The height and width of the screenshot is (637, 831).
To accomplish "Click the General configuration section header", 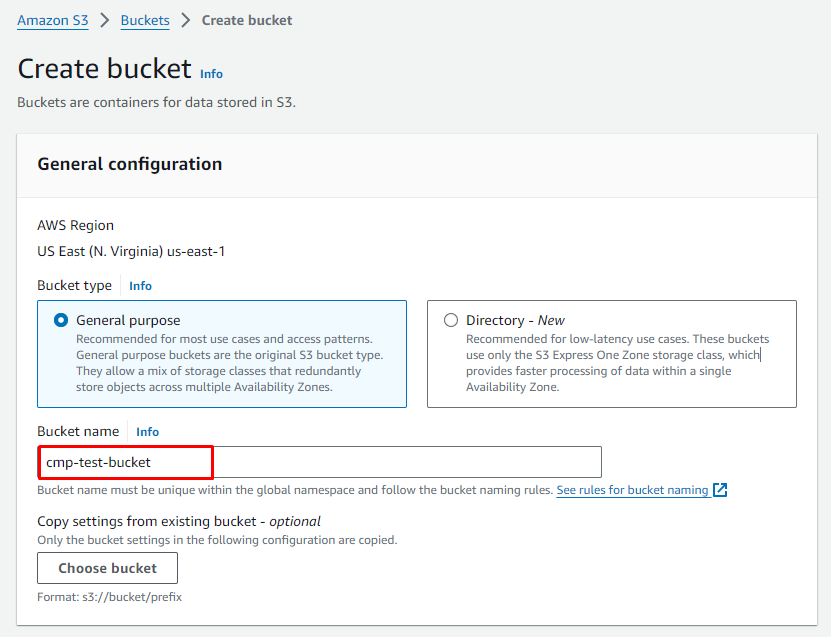I will (x=130, y=164).
